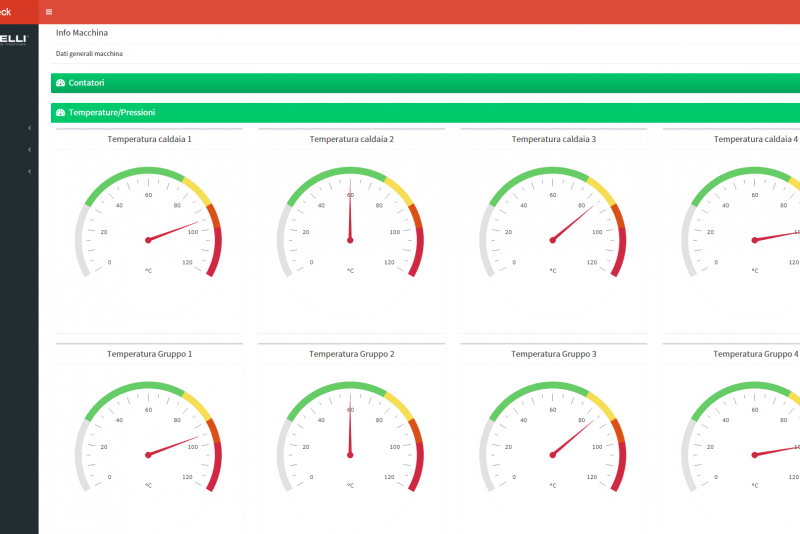Image resolution: width=800 pixels, height=534 pixels.
Task: Click the Temperatura Gruppo 1 title
Action: [149, 354]
